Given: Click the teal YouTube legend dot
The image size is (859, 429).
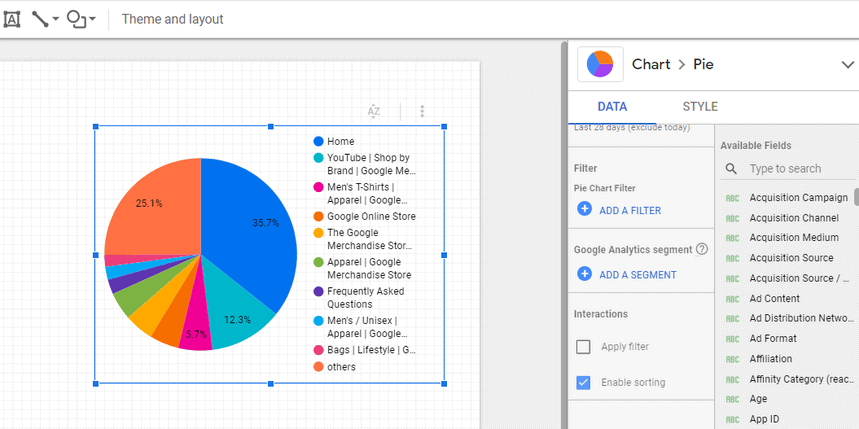Looking at the screenshot, I should [318, 158].
